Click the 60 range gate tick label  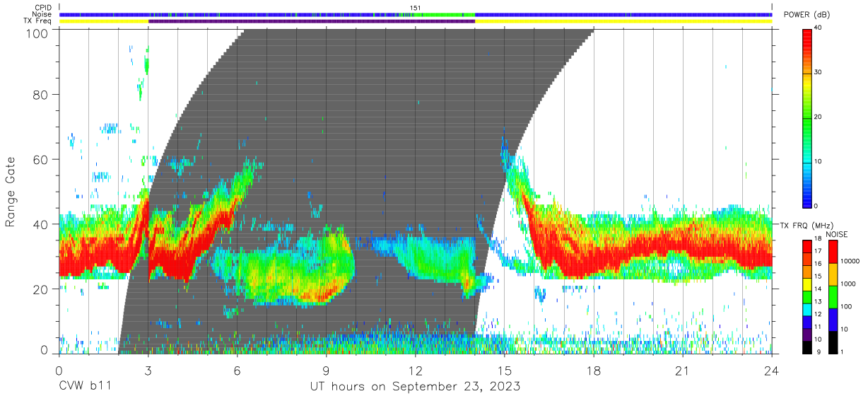(42, 159)
